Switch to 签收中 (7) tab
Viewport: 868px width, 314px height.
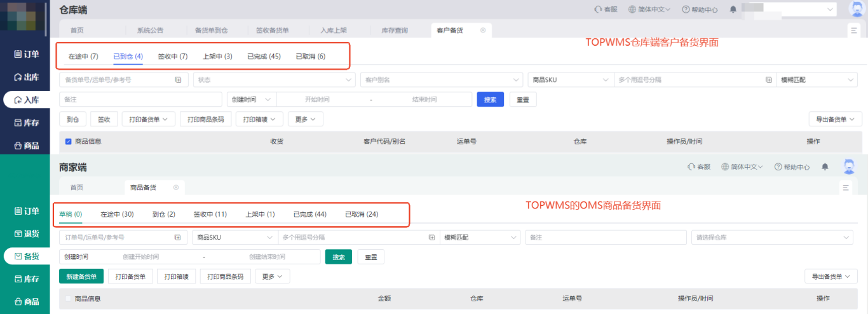coord(172,57)
